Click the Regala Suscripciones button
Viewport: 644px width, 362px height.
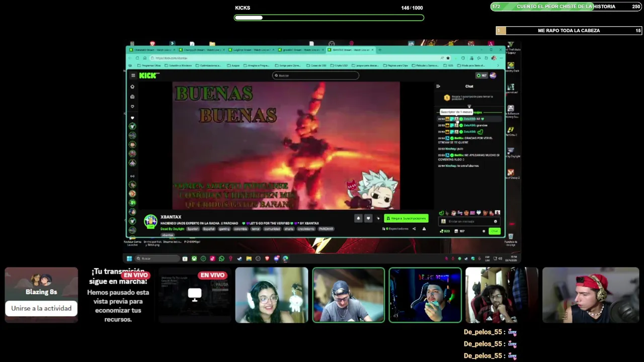click(406, 218)
